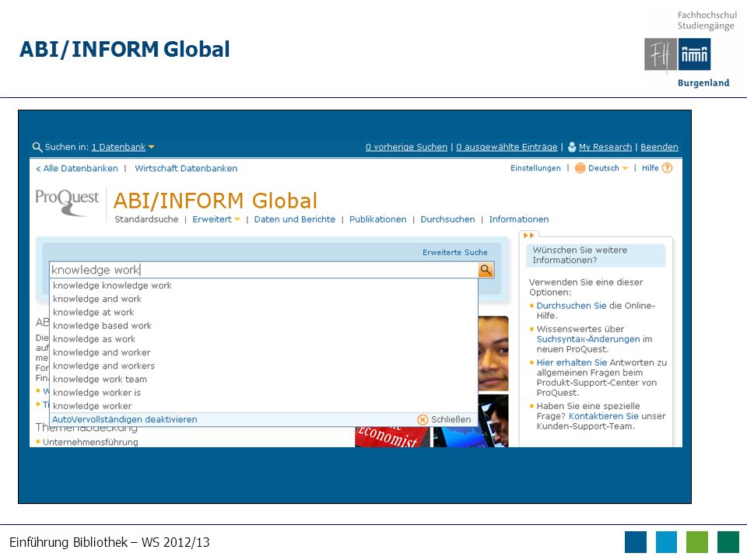Image resolution: width=747 pixels, height=560 pixels.
Task: Click the orange magnifier search button
Action: [486, 270]
